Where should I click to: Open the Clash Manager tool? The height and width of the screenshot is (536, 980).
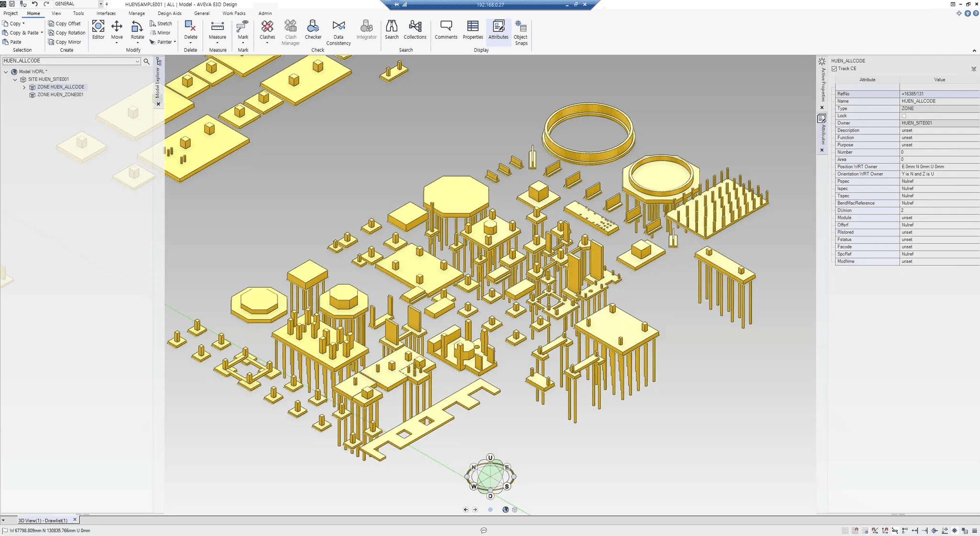(290, 30)
